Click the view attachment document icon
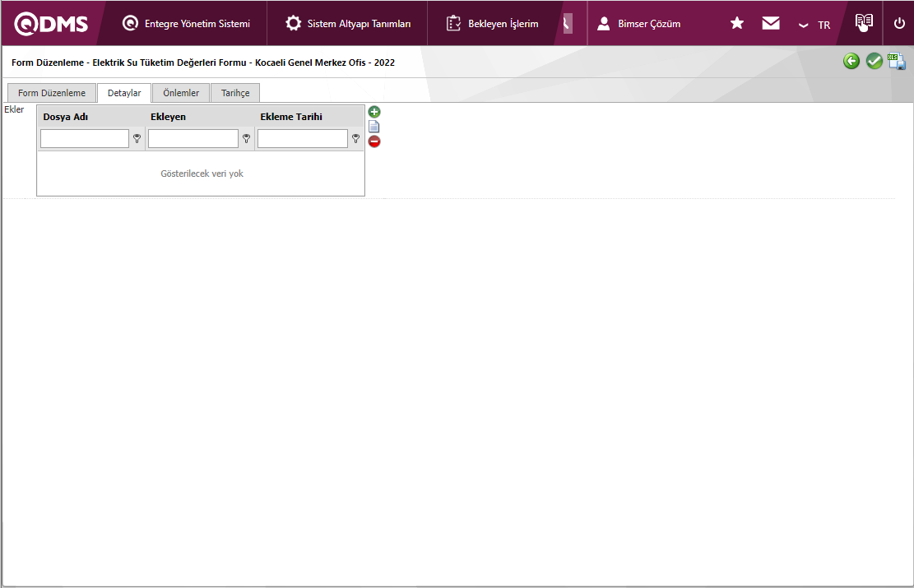The image size is (914, 588). point(374,127)
